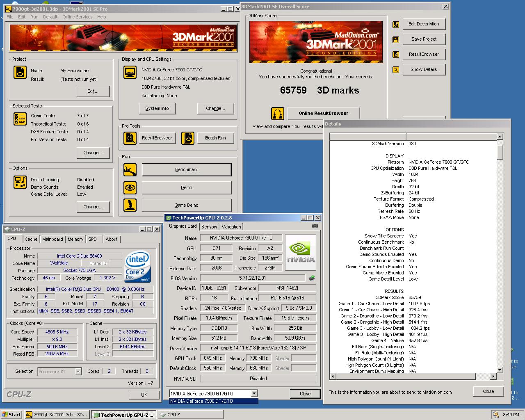Open the Run menu in 3DMark
The width and height of the screenshot is (525, 420).
34,17
